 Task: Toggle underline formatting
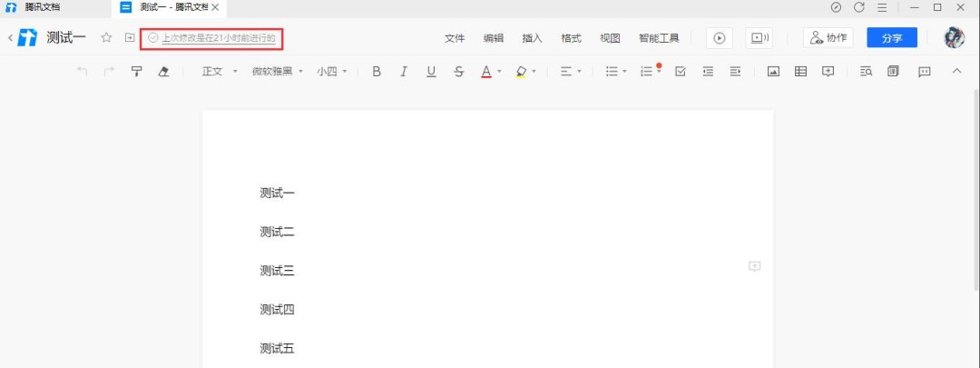(x=431, y=72)
